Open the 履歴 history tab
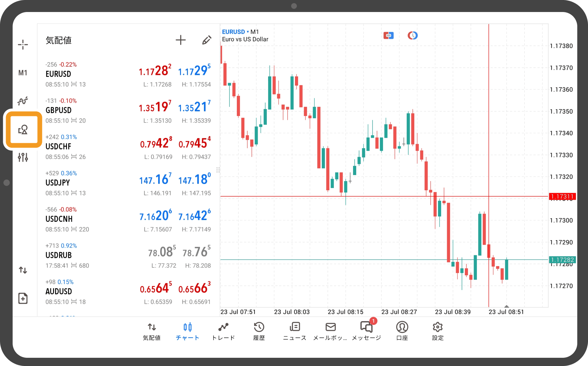Image resolution: width=588 pixels, height=366 pixels. pos(259,331)
